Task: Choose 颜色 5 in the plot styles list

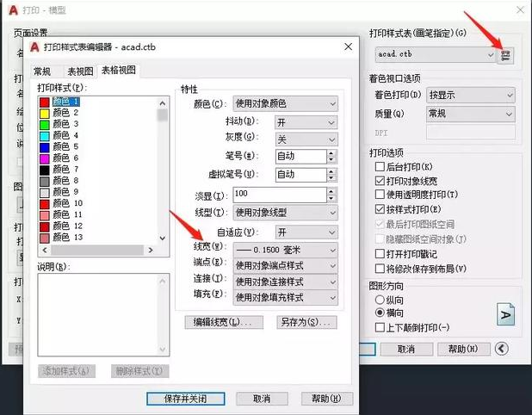Action: [65, 146]
